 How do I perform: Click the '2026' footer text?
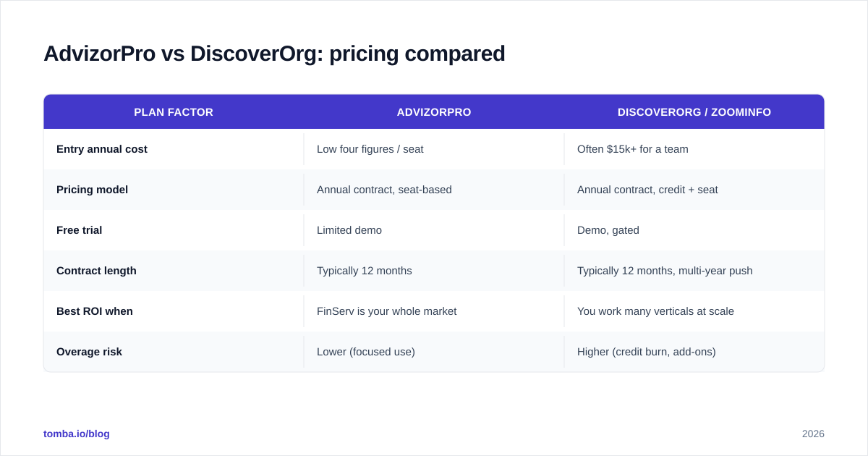813,434
